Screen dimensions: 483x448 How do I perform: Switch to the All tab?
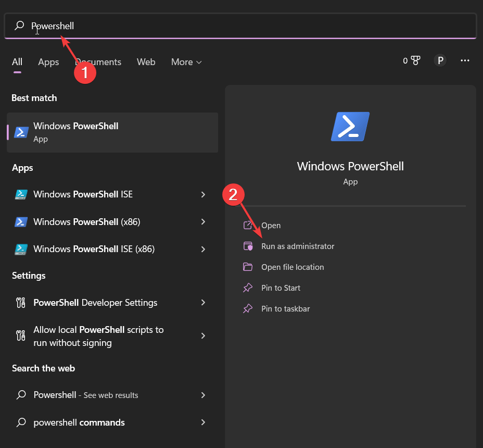[17, 62]
